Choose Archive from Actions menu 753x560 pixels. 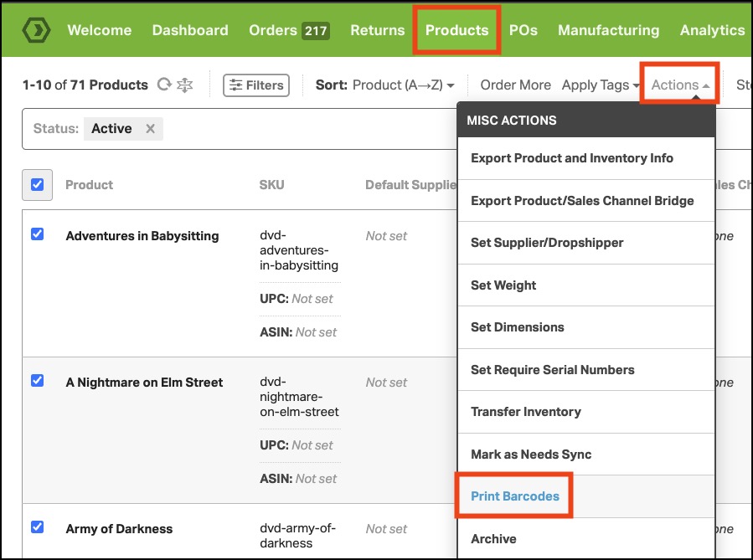[585, 538]
